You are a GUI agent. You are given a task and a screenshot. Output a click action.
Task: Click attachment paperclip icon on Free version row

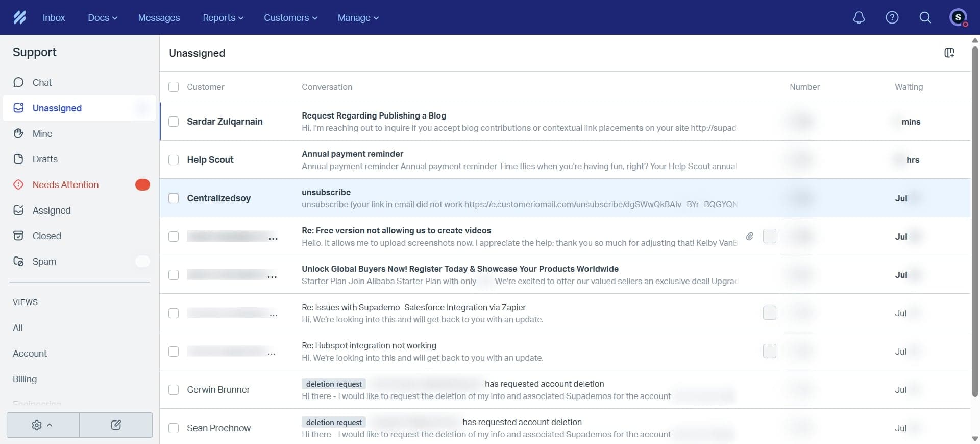pyautogui.click(x=749, y=236)
